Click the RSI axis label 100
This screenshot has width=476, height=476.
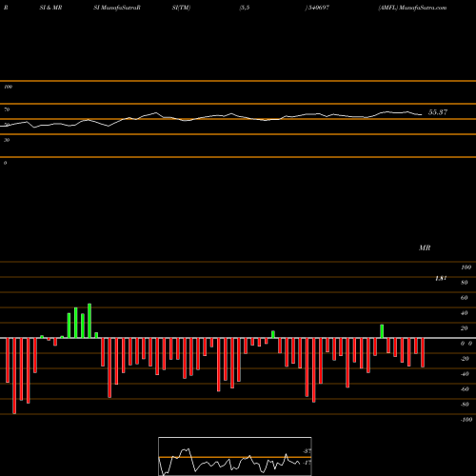[8, 87]
